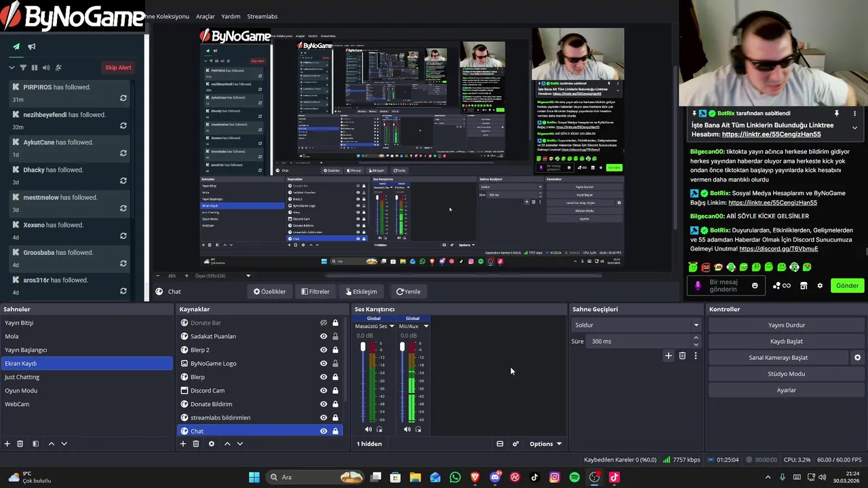Open the alert filter funnel icon
The height and width of the screenshot is (488, 868).
tap(23, 68)
